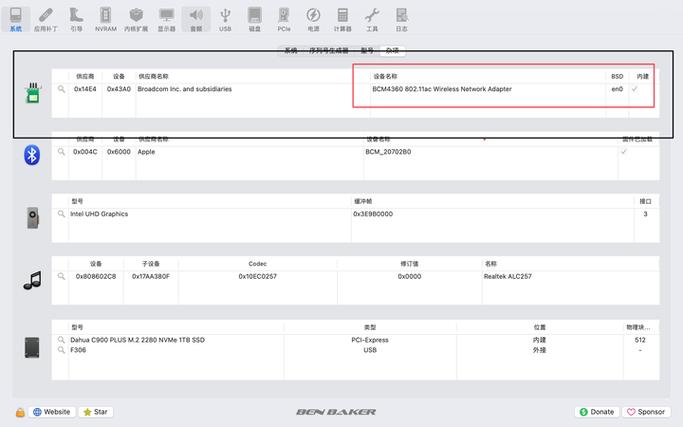Open the 工具 Tools toolbar section (wrench icon)
This screenshot has width=683, height=427.
click(x=372, y=20)
